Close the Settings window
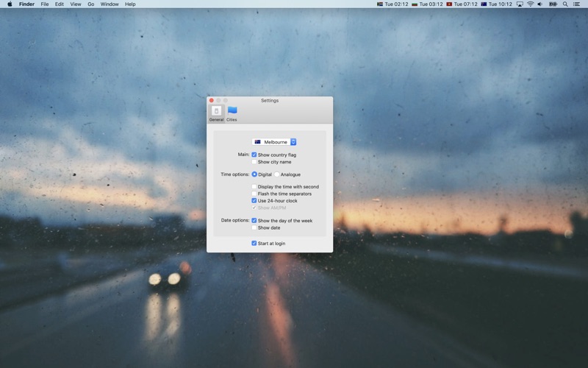The image size is (588, 368). click(x=212, y=100)
